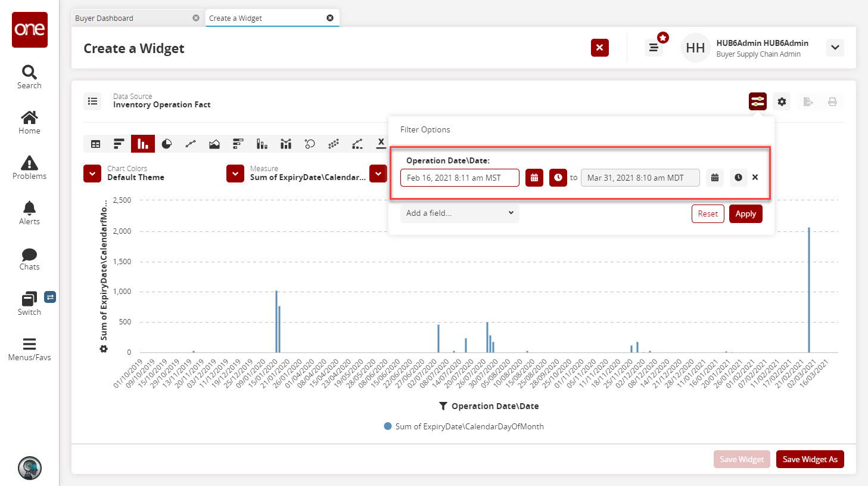Click the Reset filter button
Image resolution: width=868 pixels, height=486 pixels.
tap(708, 213)
